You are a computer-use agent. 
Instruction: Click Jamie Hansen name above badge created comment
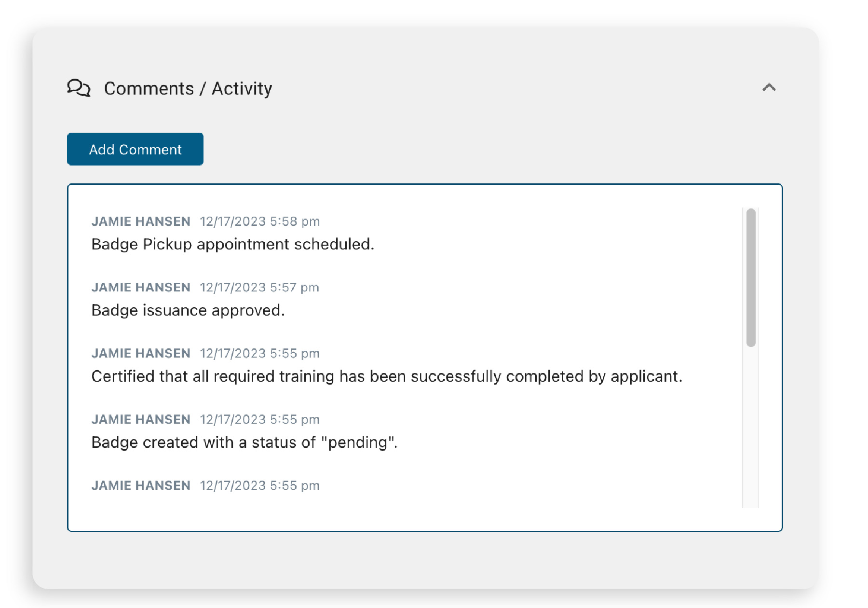pos(141,420)
